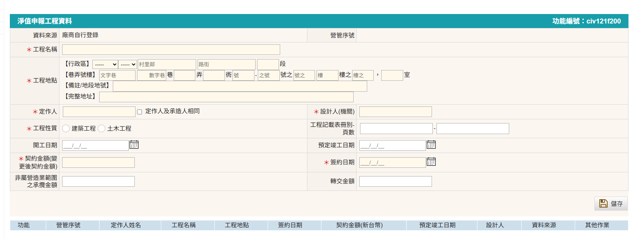Click the 工程名稱 input field

tap(171, 50)
